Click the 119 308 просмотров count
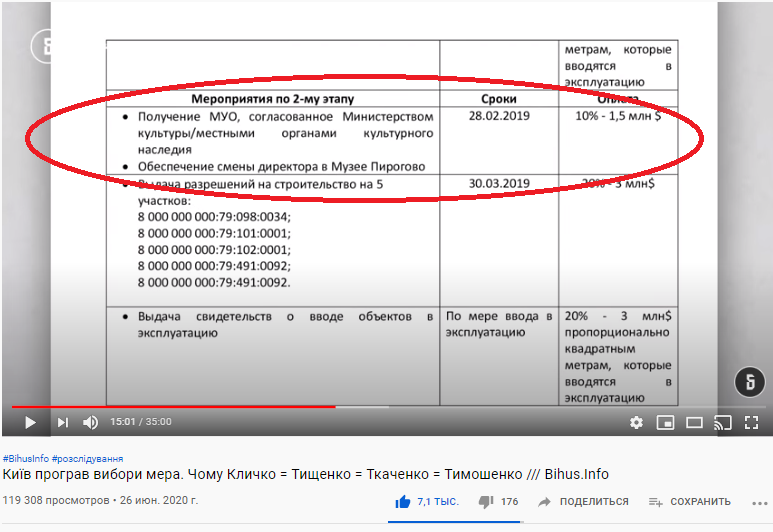773x532 pixels. click(56, 500)
